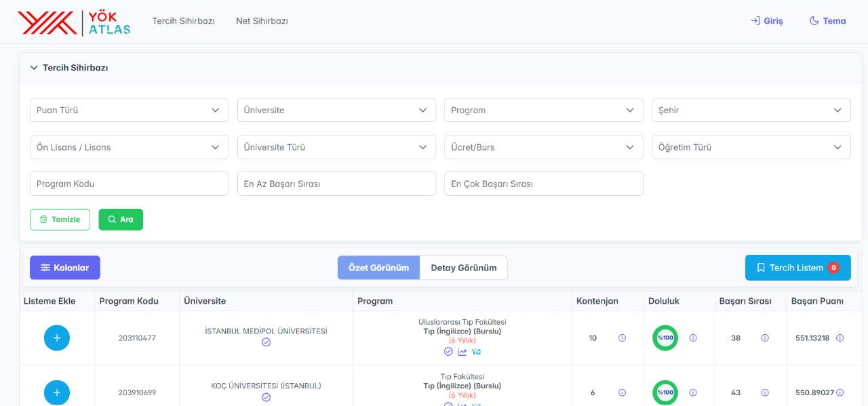Open trend chart icon for Medipol Tıp program

(462, 352)
